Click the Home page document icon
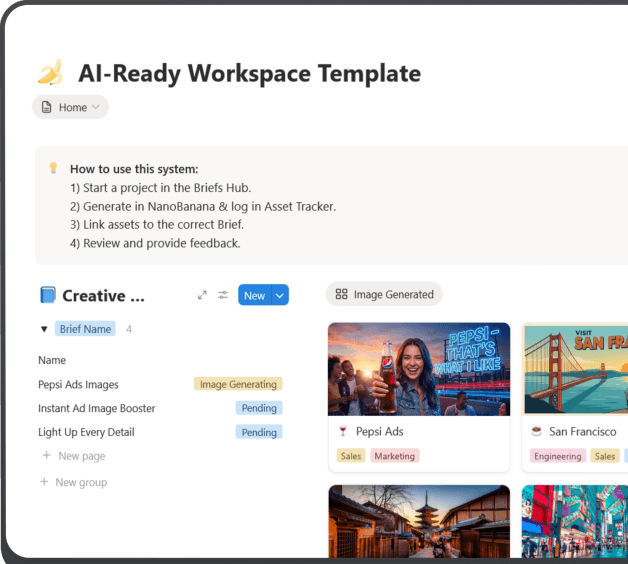Image resolution: width=628 pixels, height=564 pixels. click(x=46, y=107)
